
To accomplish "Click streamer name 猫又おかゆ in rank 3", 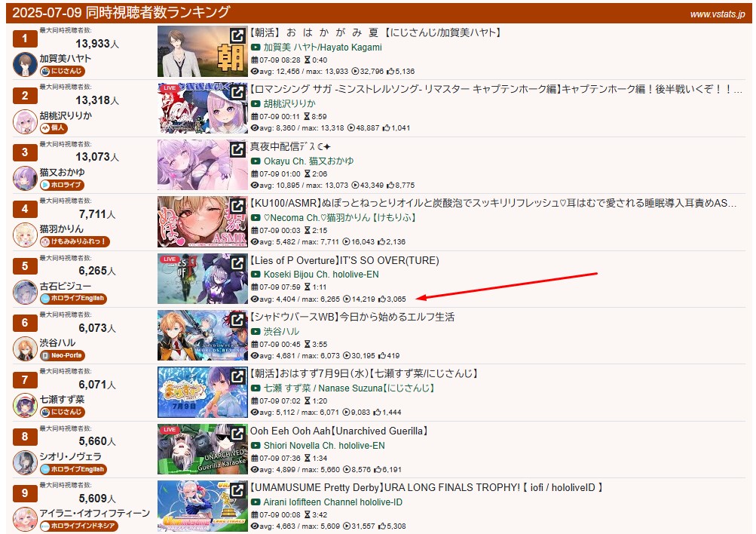I will point(63,172).
